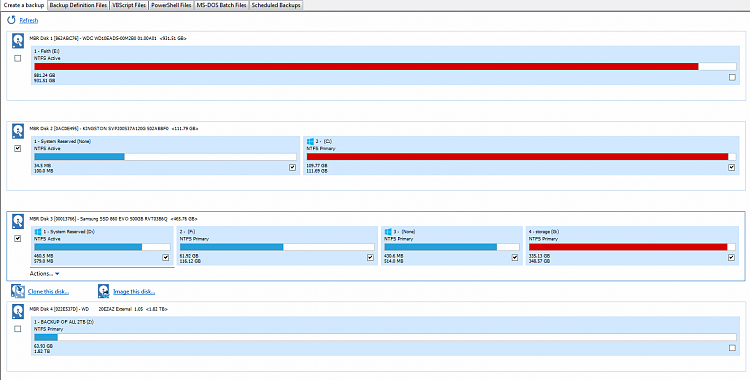Viewport: 750px width, 380px height.
Task: Click Disk 3 partition 2 blue usage bar
Action: [x=232, y=247]
